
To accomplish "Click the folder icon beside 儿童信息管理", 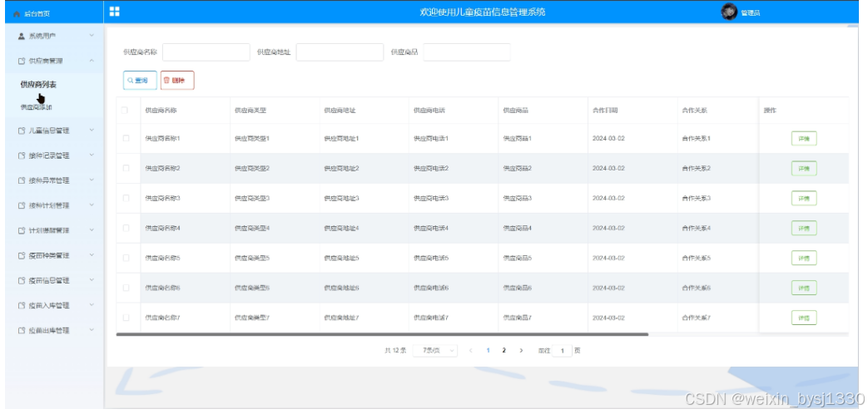I will click(x=22, y=131).
